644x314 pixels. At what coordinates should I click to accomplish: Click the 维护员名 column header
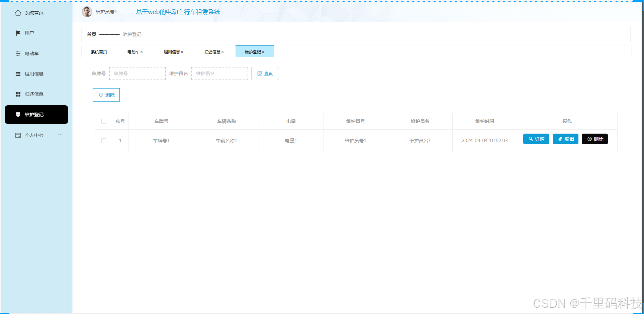(x=420, y=121)
